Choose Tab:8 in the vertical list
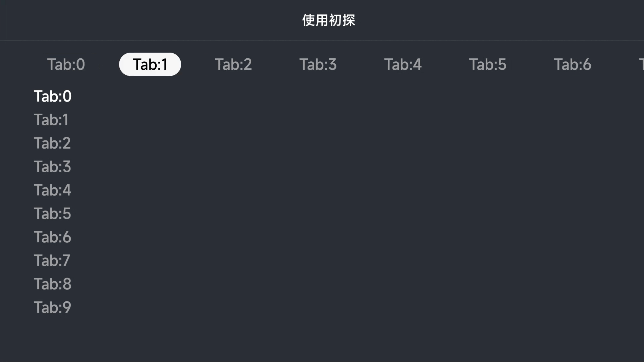The height and width of the screenshot is (362, 644). [x=53, y=284]
